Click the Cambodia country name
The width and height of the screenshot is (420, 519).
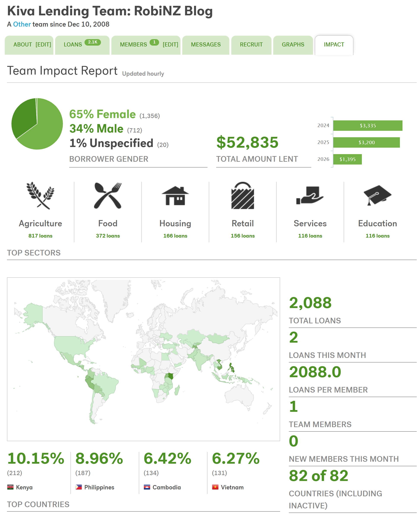[x=167, y=487]
